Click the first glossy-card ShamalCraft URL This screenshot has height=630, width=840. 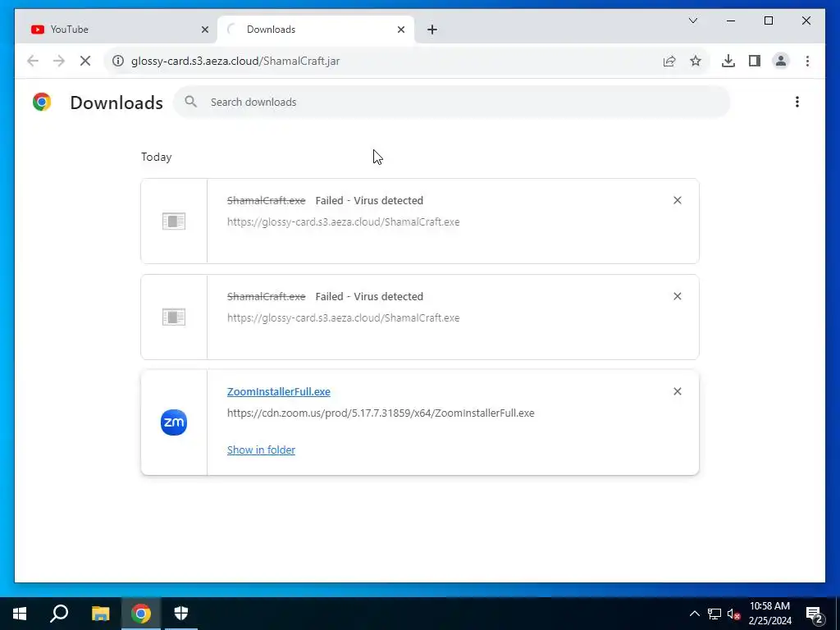click(344, 221)
